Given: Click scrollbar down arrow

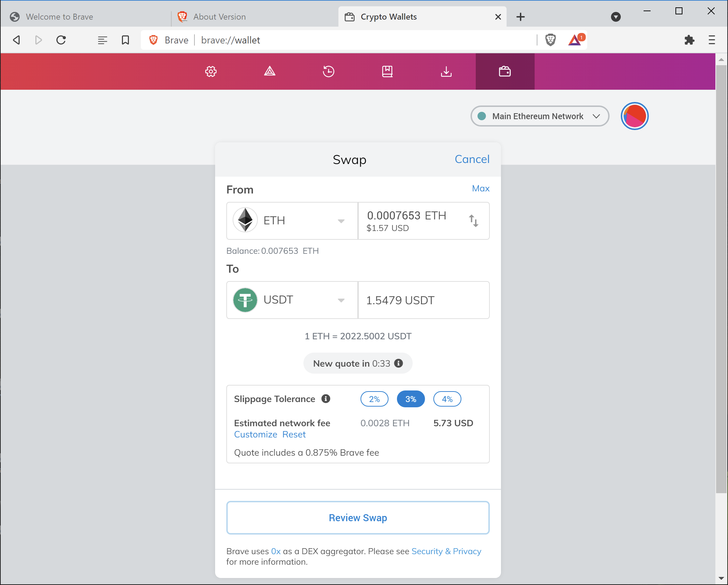Looking at the screenshot, I should [x=721, y=578].
